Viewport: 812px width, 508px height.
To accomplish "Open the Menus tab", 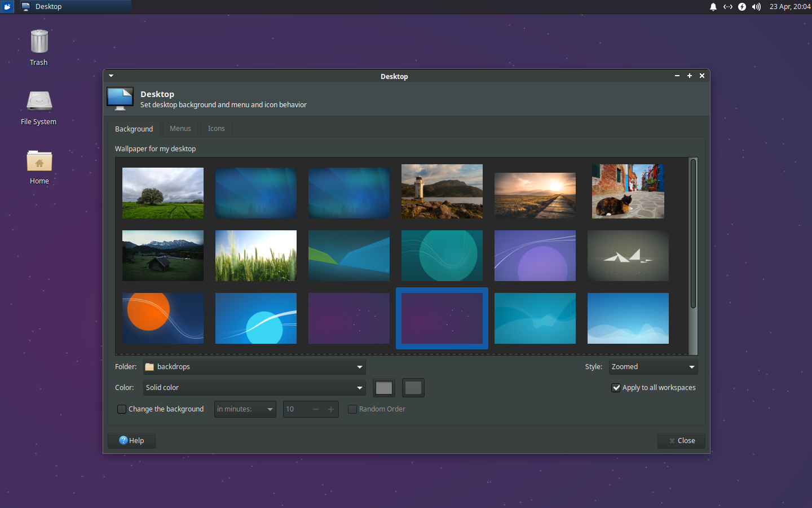I will tap(180, 129).
